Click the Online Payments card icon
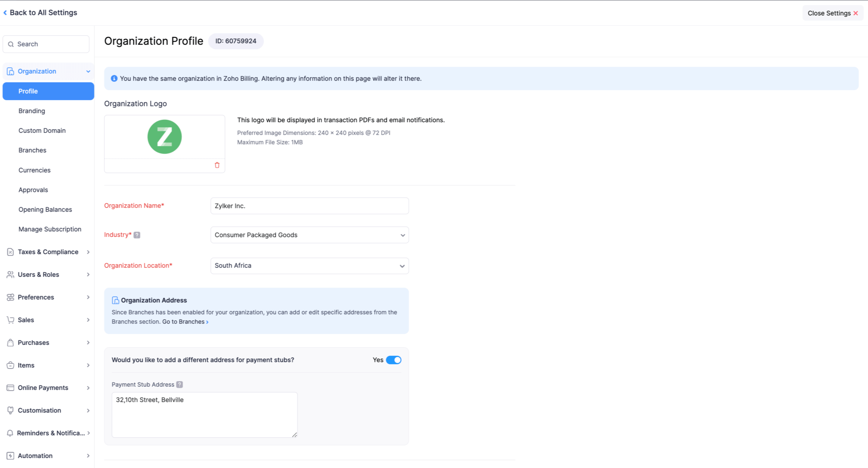 click(x=11, y=388)
